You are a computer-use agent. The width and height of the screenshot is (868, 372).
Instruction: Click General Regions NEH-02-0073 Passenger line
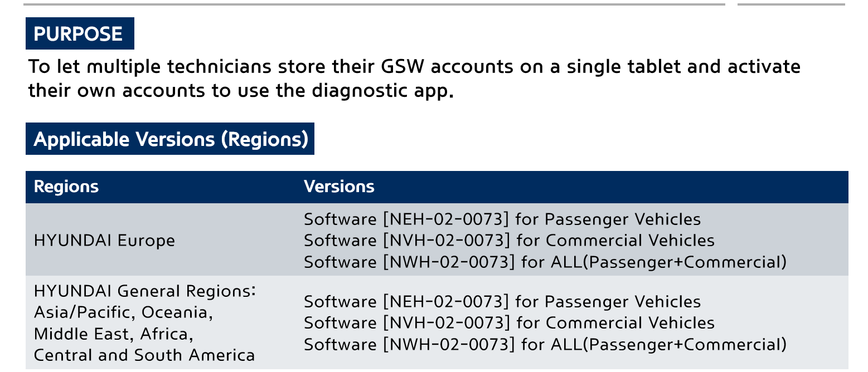[502, 302]
